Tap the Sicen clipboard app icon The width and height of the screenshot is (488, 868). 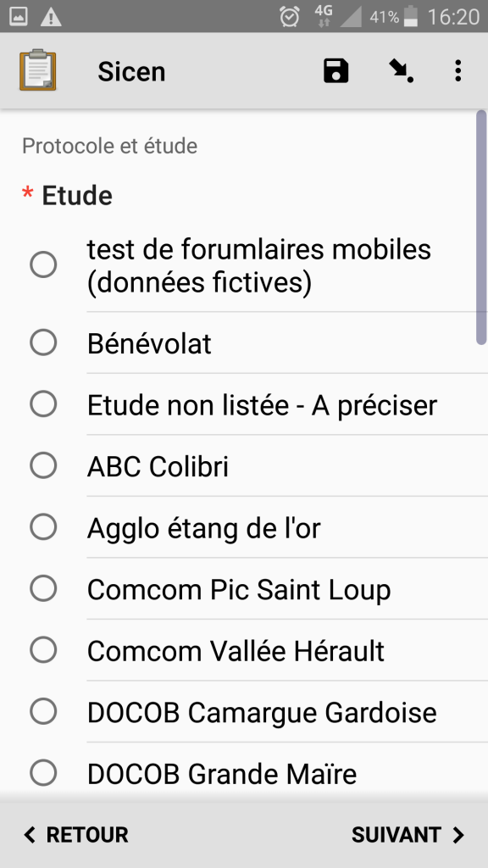click(37, 70)
